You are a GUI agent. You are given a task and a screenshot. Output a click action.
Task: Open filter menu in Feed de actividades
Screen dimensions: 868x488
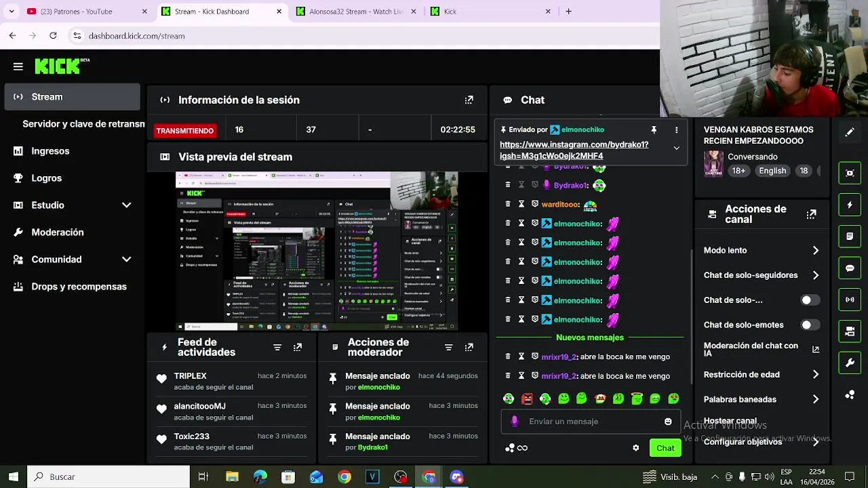277,347
